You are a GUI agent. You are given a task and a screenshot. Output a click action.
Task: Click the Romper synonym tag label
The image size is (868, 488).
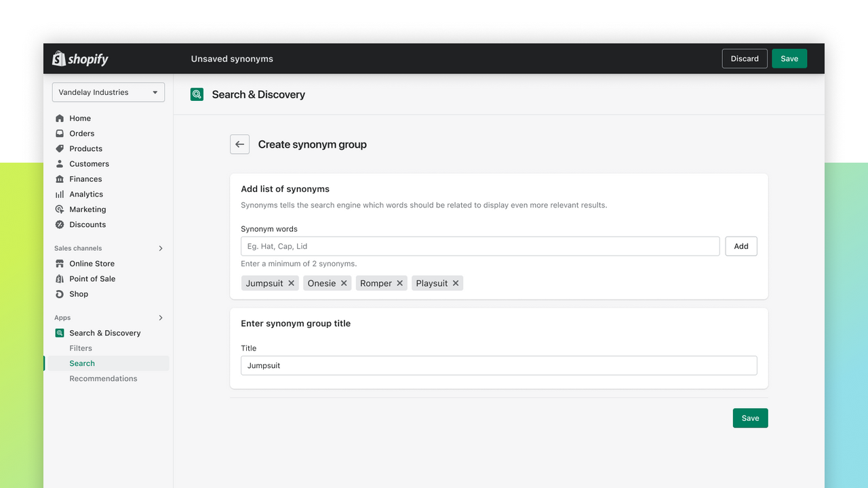tap(376, 283)
